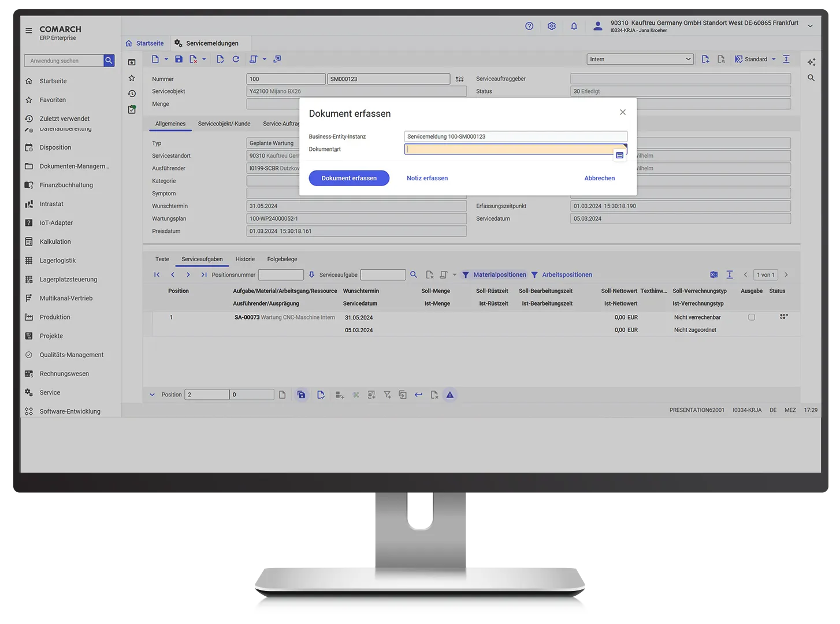Open the Startseite tab
The height and width of the screenshot is (624, 840).
click(x=145, y=43)
